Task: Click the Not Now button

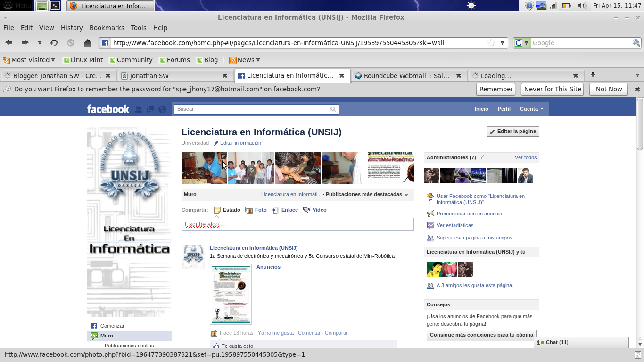Action: click(609, 89)
